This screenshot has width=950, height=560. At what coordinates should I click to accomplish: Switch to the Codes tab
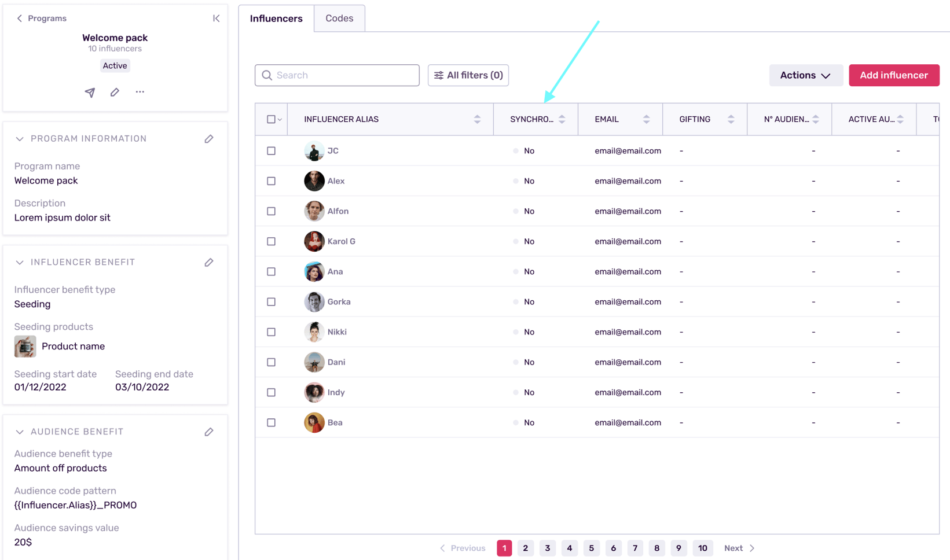(339, 18)
